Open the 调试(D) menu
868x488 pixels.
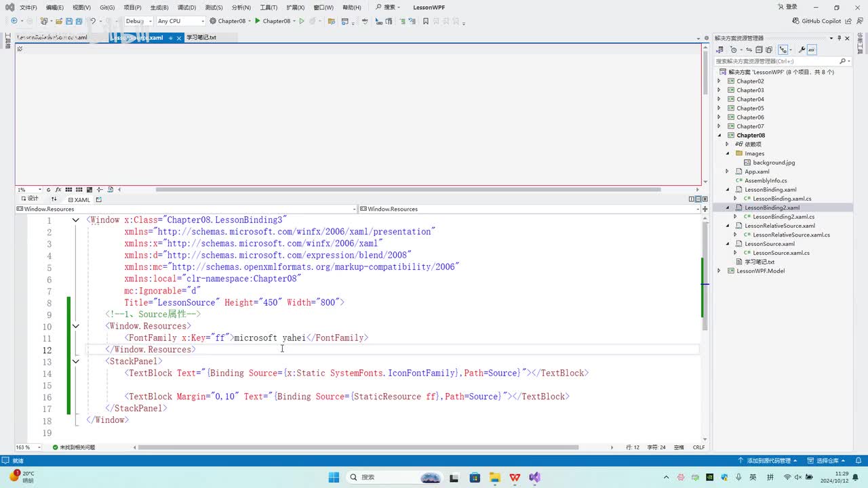tap(186, 7)
